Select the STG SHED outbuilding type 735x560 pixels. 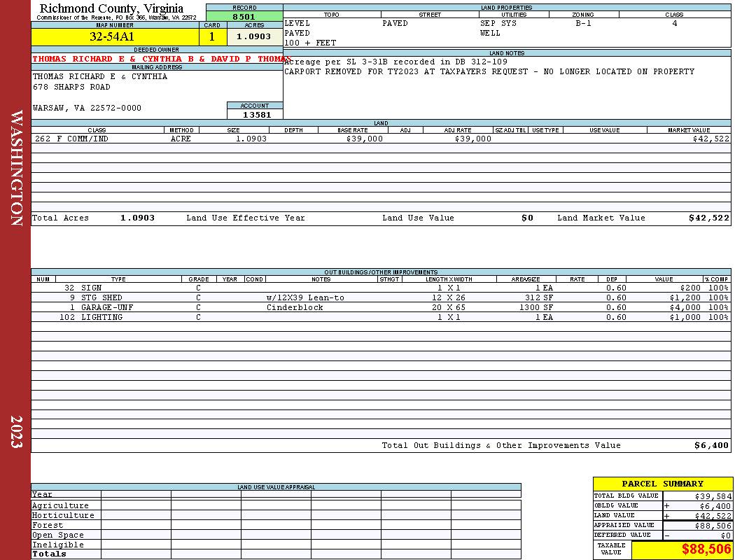pyautogui.click(x=101, y=297)
